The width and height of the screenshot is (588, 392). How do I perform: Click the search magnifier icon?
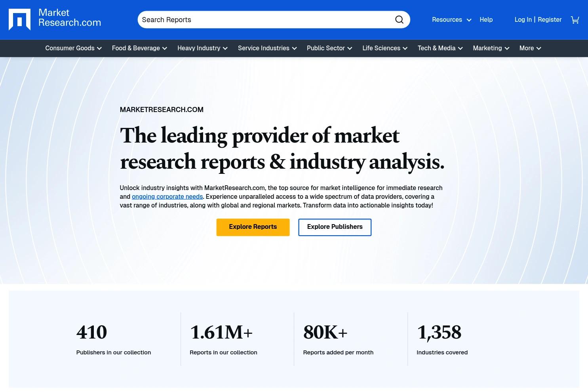(x=399, y=20)
